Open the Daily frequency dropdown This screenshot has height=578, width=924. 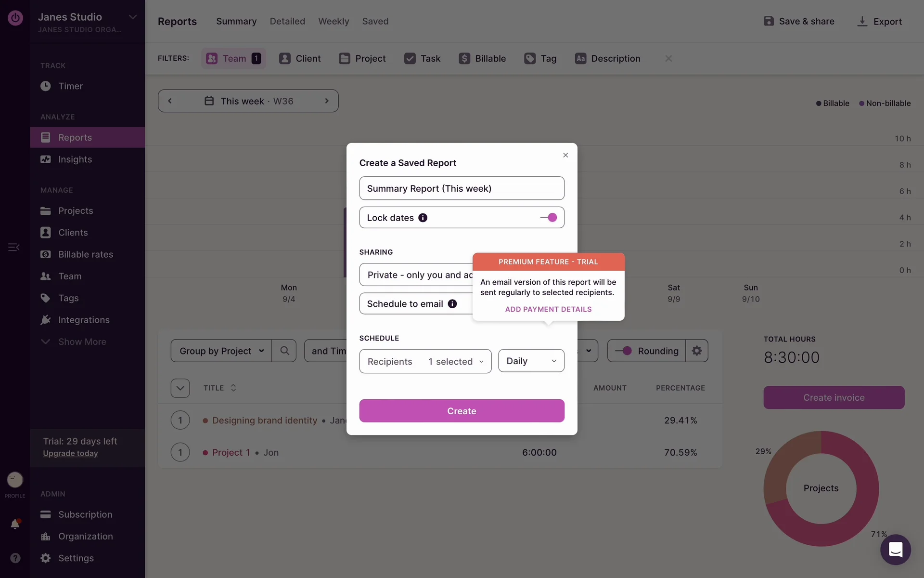coord(531,361)
